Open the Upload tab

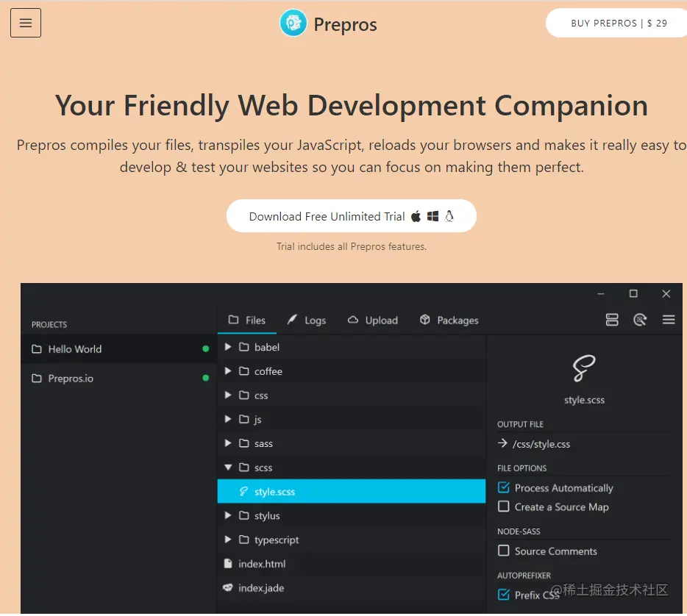coord(373,320)
